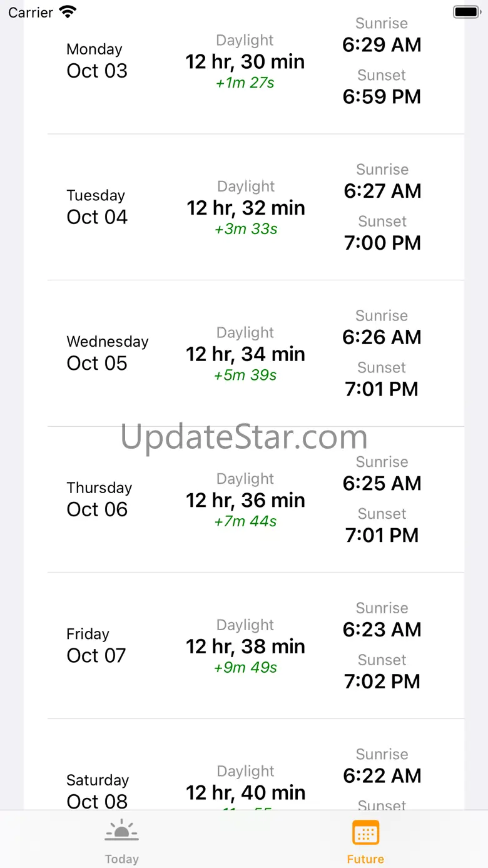Screen dimensions: 488x868
Task: Open the Today tab label
Action: [121, 859]
